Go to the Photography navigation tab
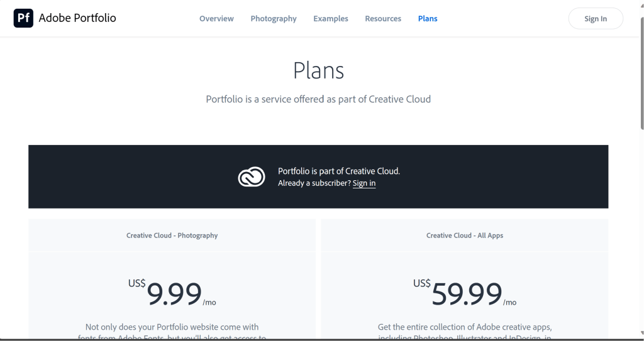This screenshot has height=341, width=644. pos(274,19)
